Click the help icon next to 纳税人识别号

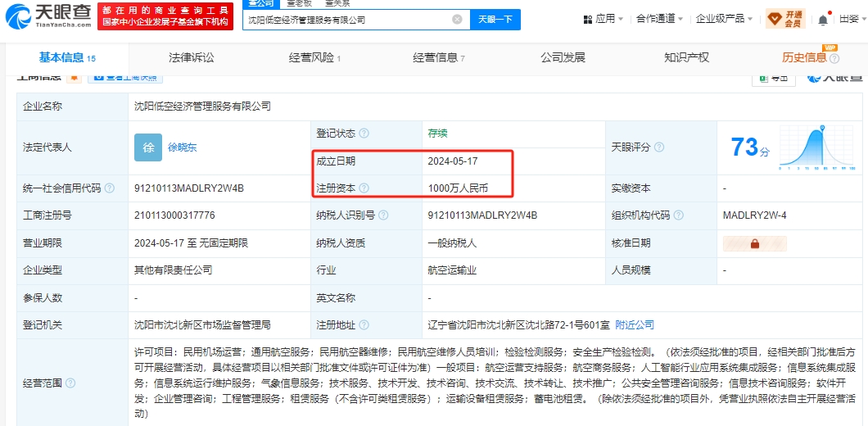click(383, 215)
